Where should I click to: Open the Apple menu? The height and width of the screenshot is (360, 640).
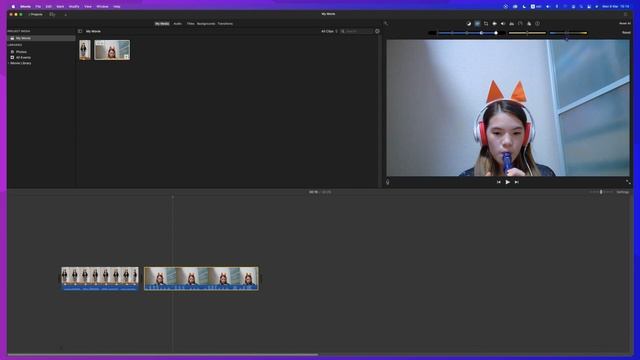click(x=13, y=7)
